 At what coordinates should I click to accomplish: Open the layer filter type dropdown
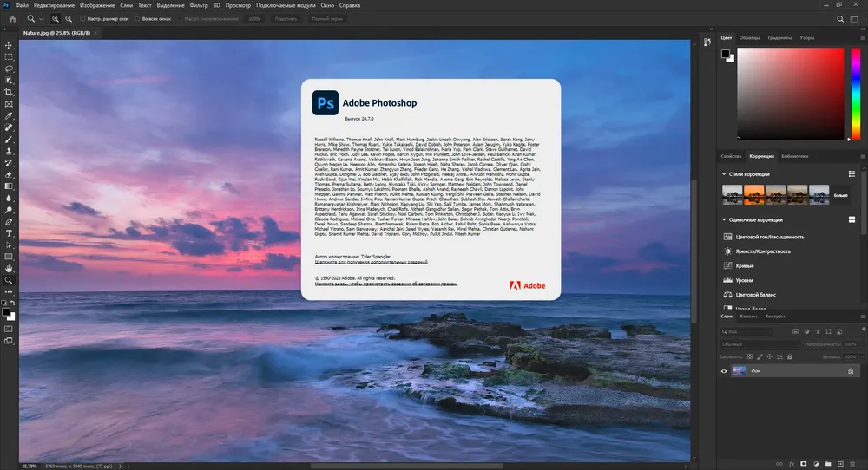tap(746, 331)
